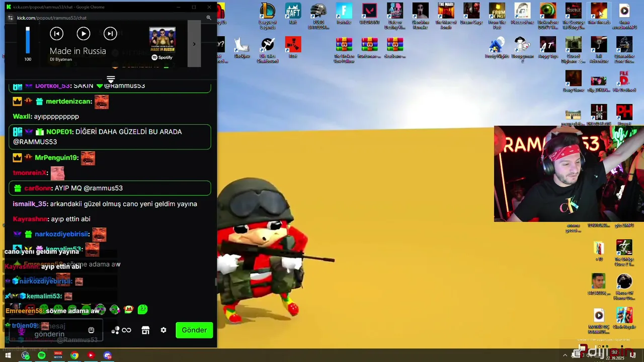644x362 pixels.
Task: Click narkozdiyebirisii username in chat
Action: click(62, 234)
